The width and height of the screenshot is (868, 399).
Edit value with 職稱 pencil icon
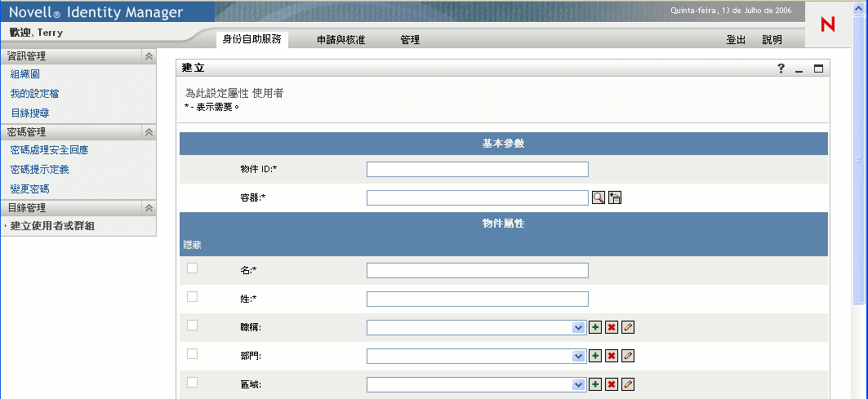click(x=628, y=327)
